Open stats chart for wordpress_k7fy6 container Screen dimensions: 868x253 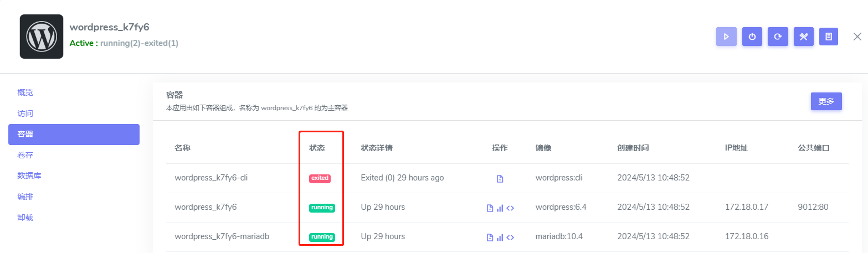500,208
